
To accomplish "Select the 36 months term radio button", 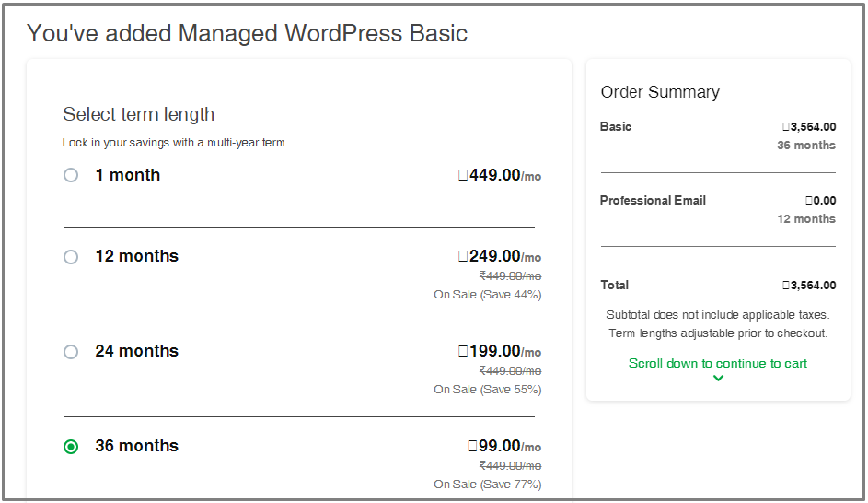I will pos(71,447).
